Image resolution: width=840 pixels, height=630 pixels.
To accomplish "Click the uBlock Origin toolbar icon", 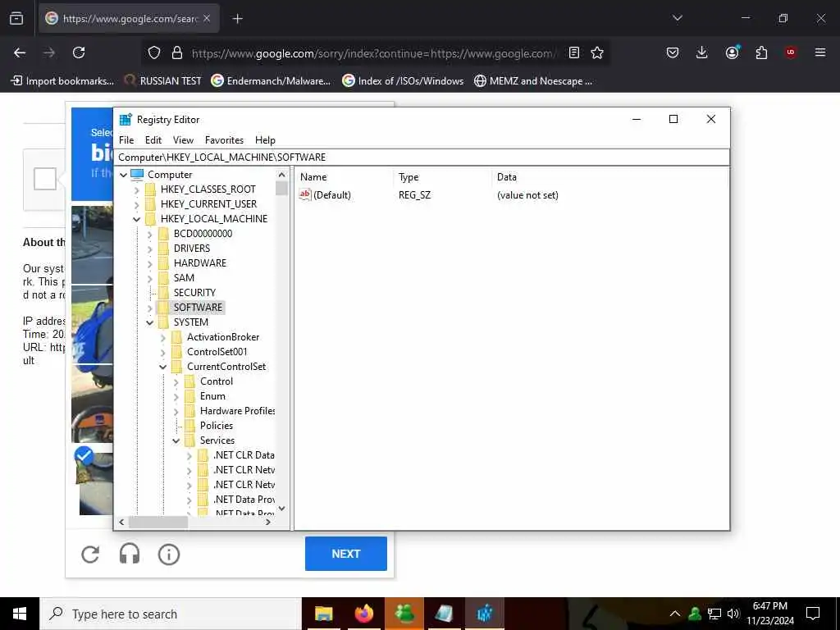I will pyautogui.click(x=791, y=52).
